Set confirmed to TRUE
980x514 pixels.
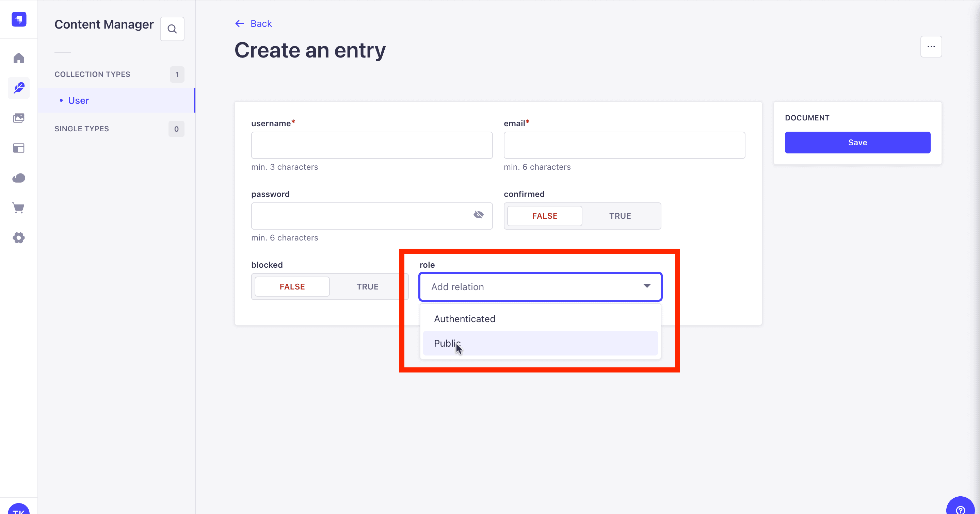coord(620,216)
